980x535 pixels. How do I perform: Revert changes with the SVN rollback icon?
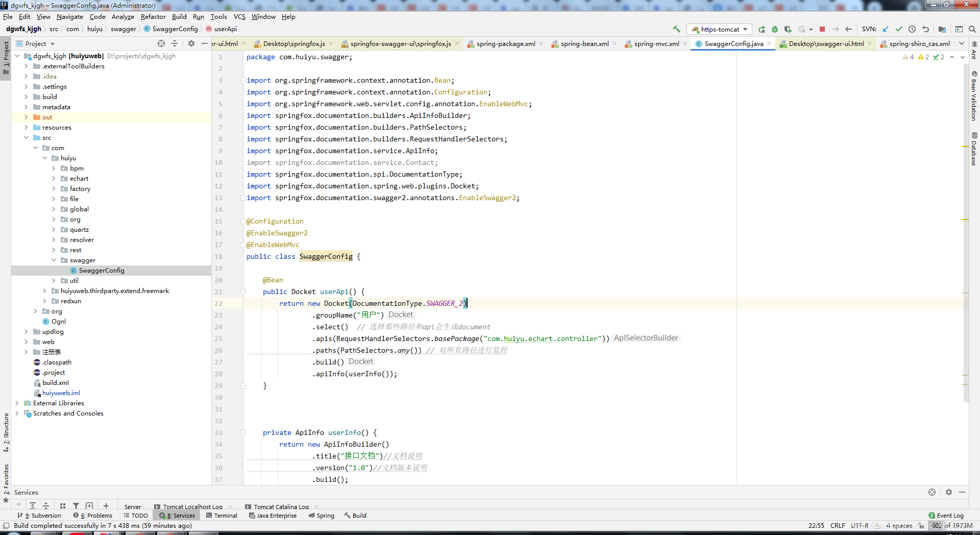pyautogui.click(x=925, y=29)
